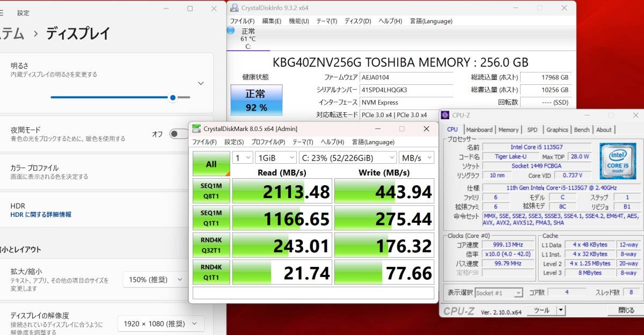644x335 pixels.
Task: Open the arrow next to the ツール button
Action: pos(561,310)
